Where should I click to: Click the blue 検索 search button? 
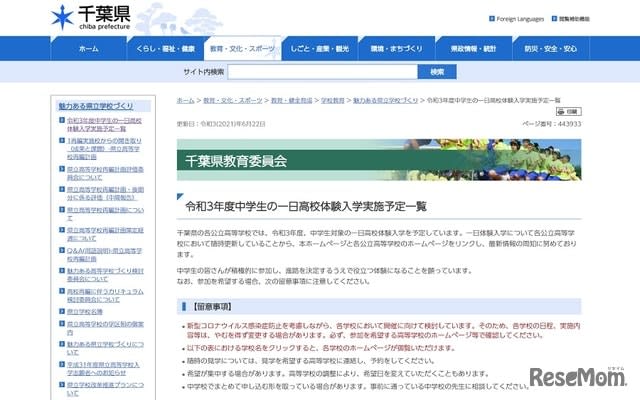[437, 72]
